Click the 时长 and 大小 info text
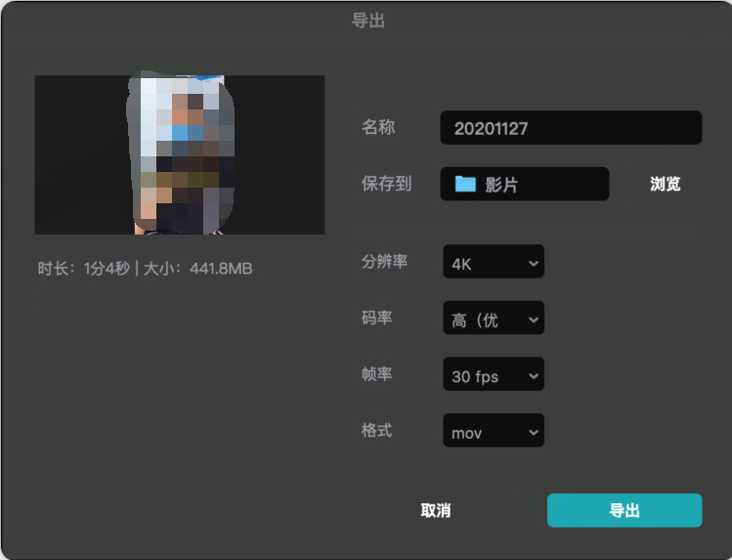Viewport: 732px width, 560px height. point(145,269)
